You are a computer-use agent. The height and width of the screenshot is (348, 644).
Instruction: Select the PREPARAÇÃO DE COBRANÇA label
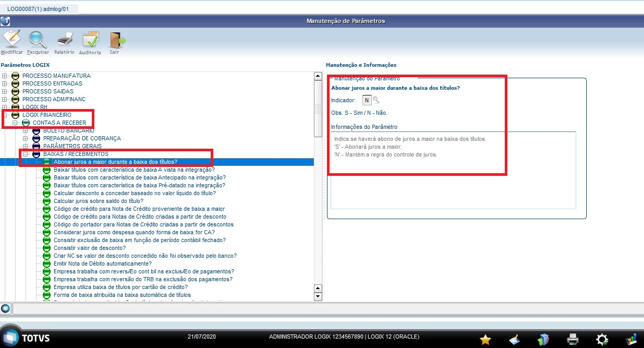(x=82, y=138)
